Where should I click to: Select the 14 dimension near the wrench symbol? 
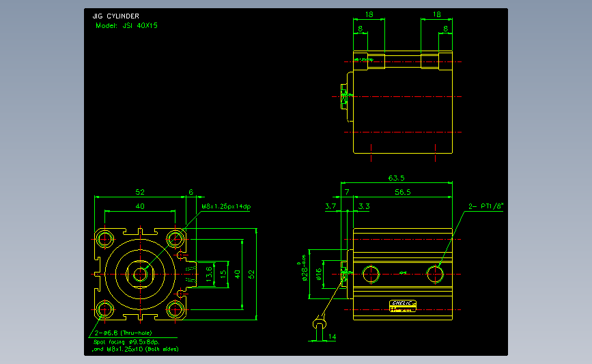[333, 337]
